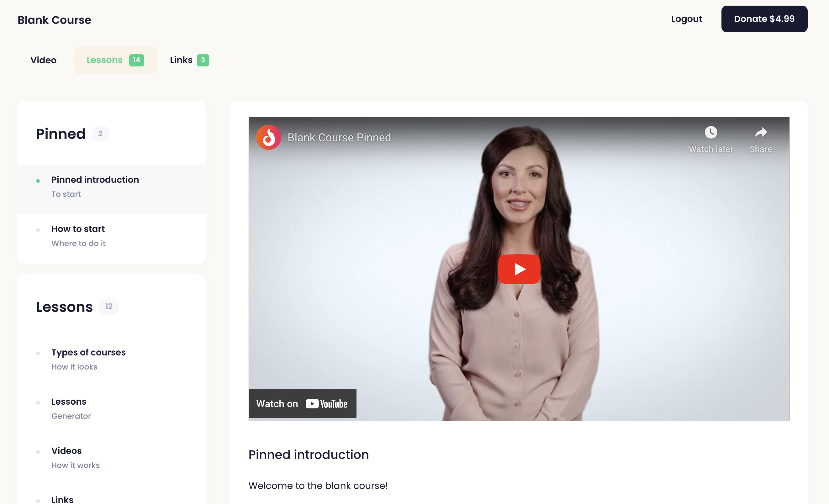The image size is (829, 504).
Task: Click the Links tab 3 badge
Action: 203,60
